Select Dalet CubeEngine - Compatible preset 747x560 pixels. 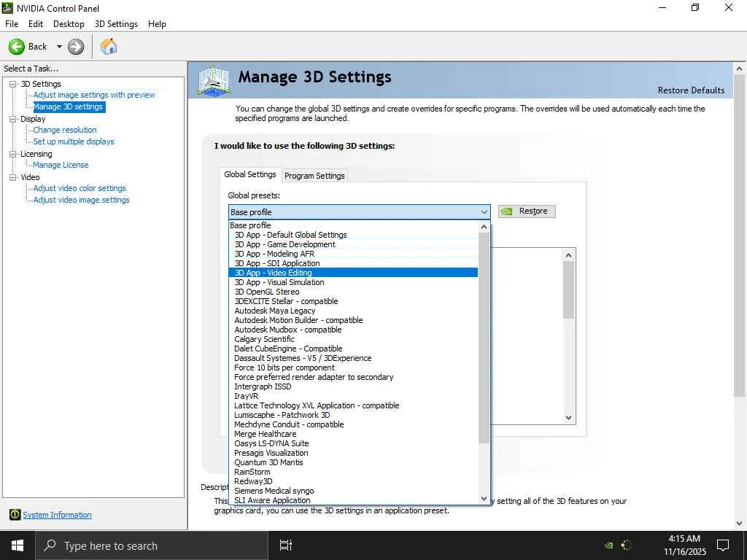pyautogui.click(x=353, y=349)
